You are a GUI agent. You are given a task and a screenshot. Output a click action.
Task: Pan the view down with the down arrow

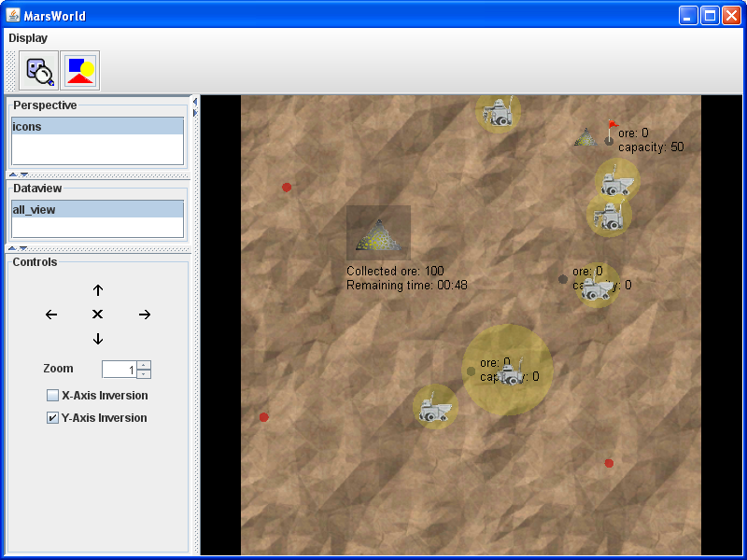pyautogui.click(x=98, y=339)
